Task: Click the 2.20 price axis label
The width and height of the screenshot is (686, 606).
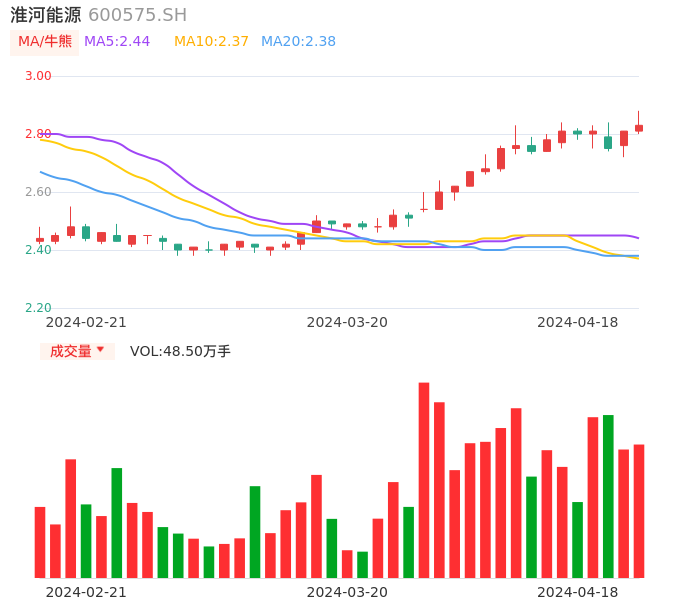Action: click(x=38, y=308)
